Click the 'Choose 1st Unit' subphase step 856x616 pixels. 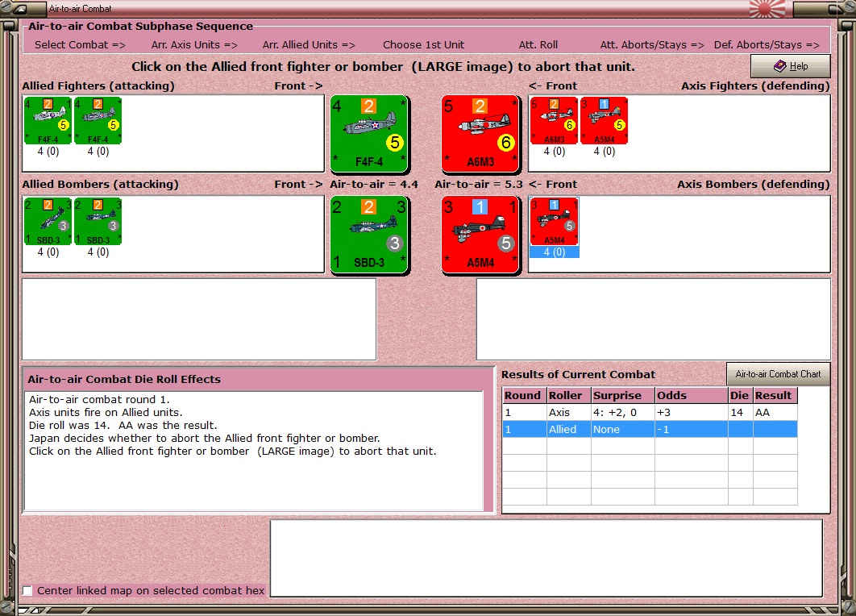pyautogui.click(x=424, y=45)
